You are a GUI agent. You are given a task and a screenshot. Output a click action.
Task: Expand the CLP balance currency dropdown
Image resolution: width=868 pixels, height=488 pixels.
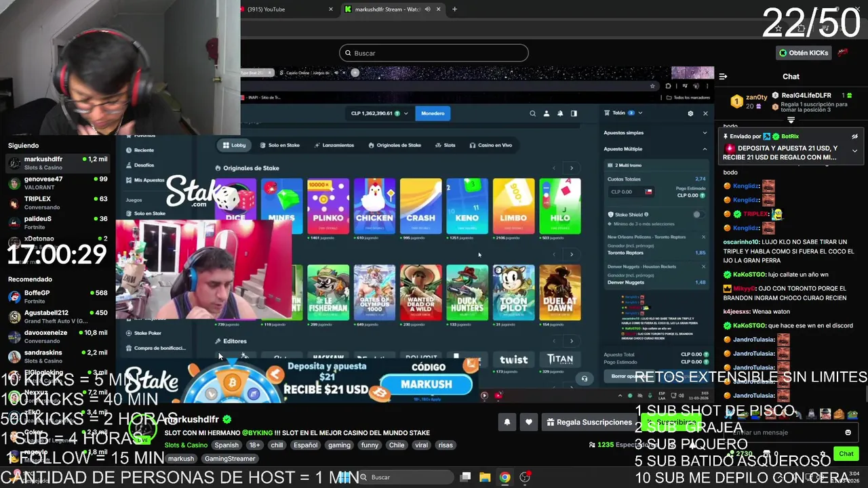[x=406, y=113]
